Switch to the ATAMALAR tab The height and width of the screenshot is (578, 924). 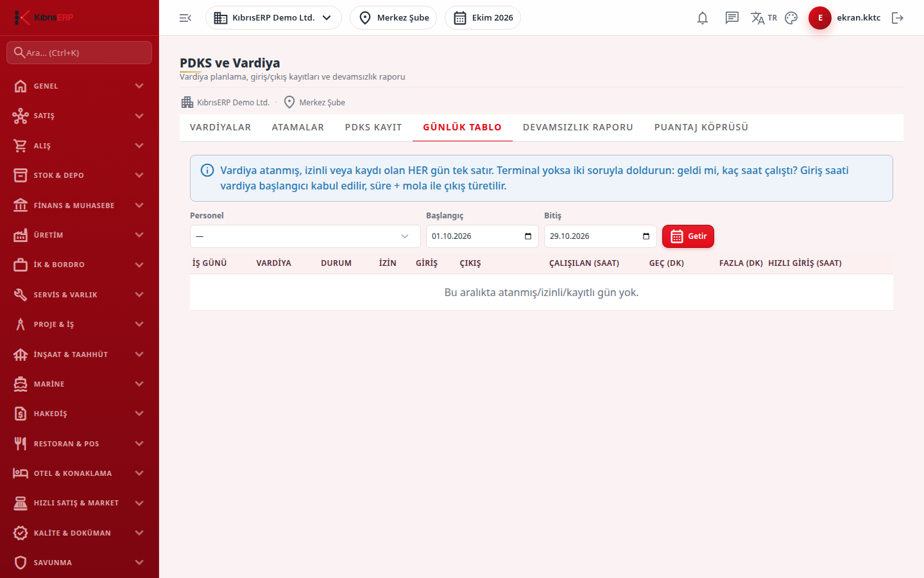298,127
